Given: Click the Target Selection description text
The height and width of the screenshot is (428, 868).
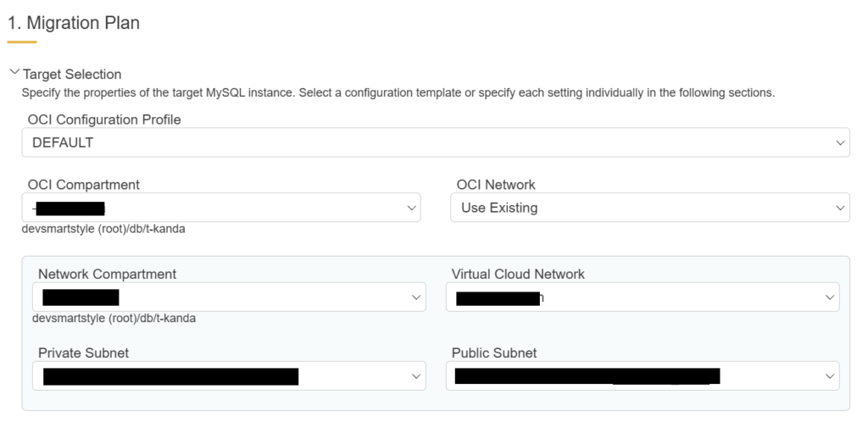Looking at the screenshot, I should 398,92.
